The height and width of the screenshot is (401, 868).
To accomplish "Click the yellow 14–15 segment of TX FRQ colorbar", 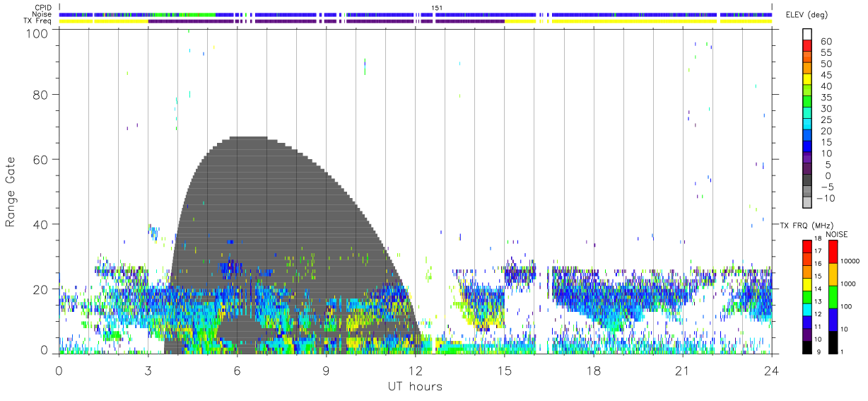I will click(x=807, y=284).
